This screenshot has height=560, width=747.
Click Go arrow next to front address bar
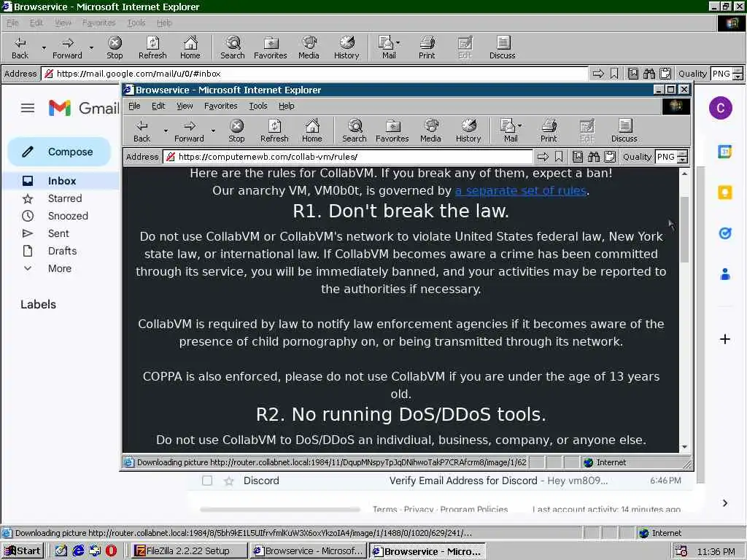tap(543, 157)
